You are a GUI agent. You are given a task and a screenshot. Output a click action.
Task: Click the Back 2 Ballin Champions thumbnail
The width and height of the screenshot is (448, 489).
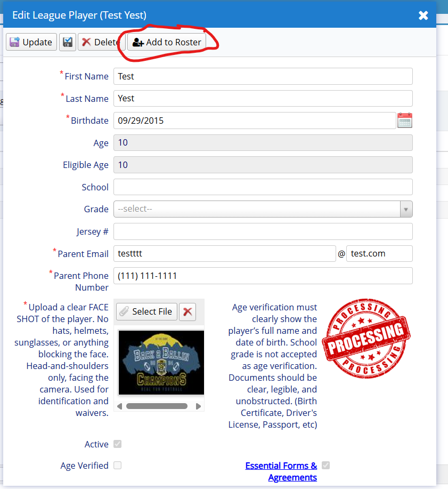pyautogui.click(x=161, y=362)
